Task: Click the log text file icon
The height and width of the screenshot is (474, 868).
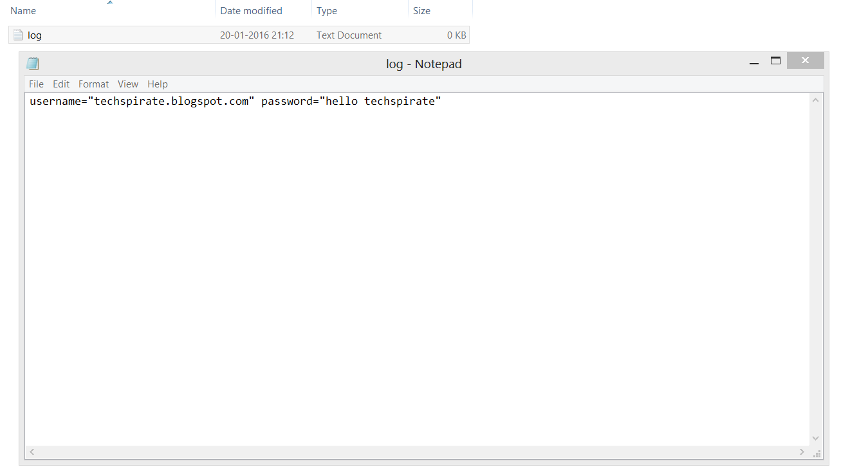Action: pos(18,35)
